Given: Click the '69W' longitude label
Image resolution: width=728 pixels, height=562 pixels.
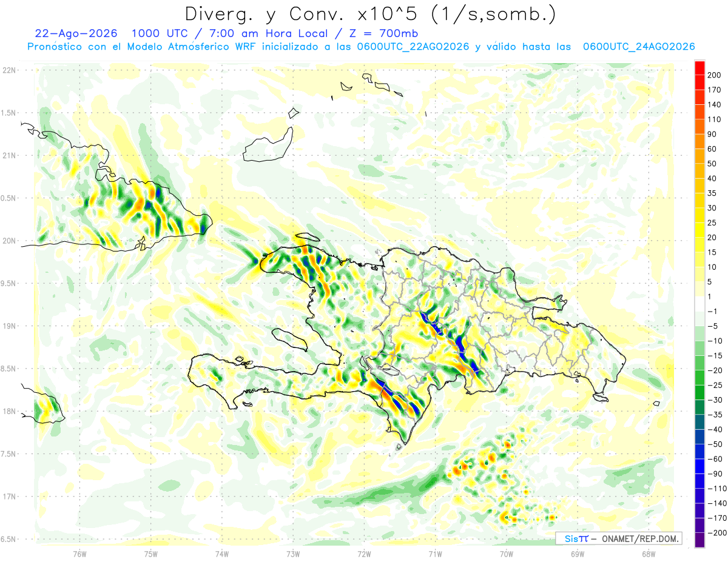Looking at the screenshot, I should 578,554.
